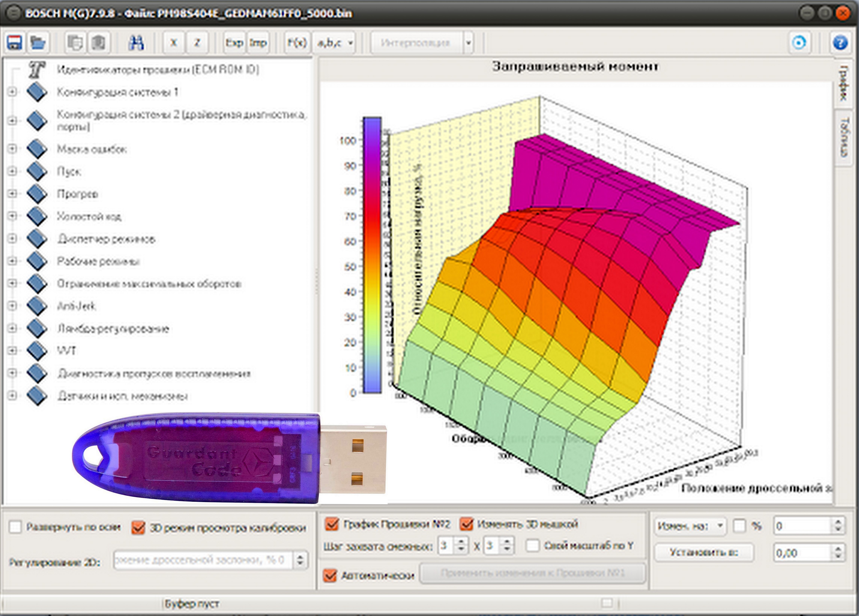Viewport: 859px width, 616px height.
Task: Uncheck 3D режим просмотра калибровки
Action: click(138, 527)
